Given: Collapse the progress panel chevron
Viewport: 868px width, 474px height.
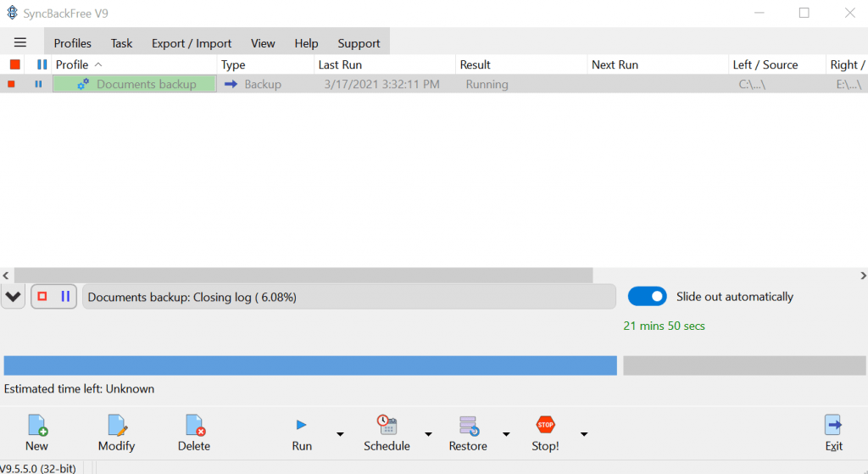Looking at the screenshot, I should click(14, 297).
